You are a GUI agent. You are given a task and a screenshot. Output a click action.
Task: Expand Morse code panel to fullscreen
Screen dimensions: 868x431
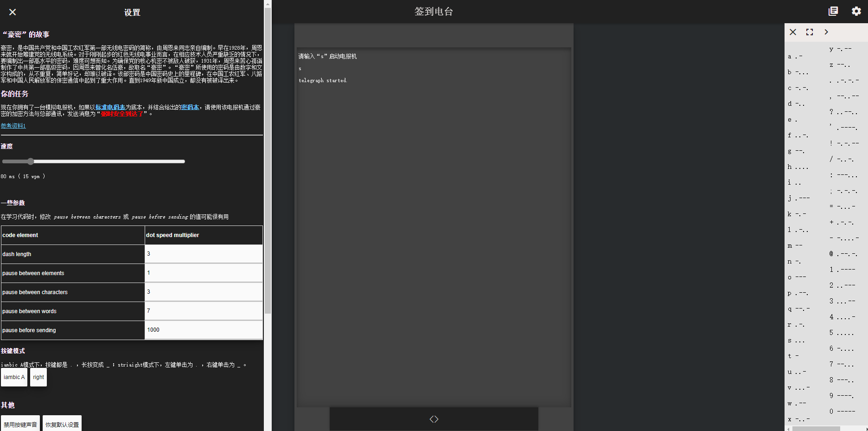tap(810, 32)
